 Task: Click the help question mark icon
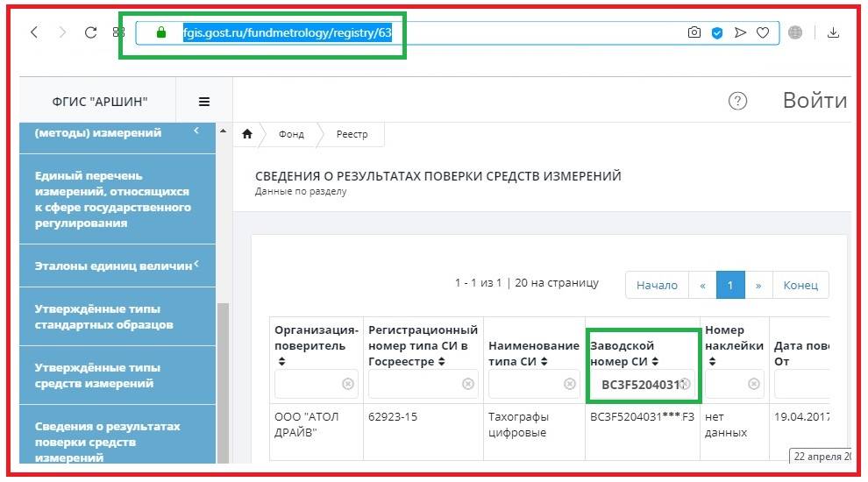coord(738,101)
